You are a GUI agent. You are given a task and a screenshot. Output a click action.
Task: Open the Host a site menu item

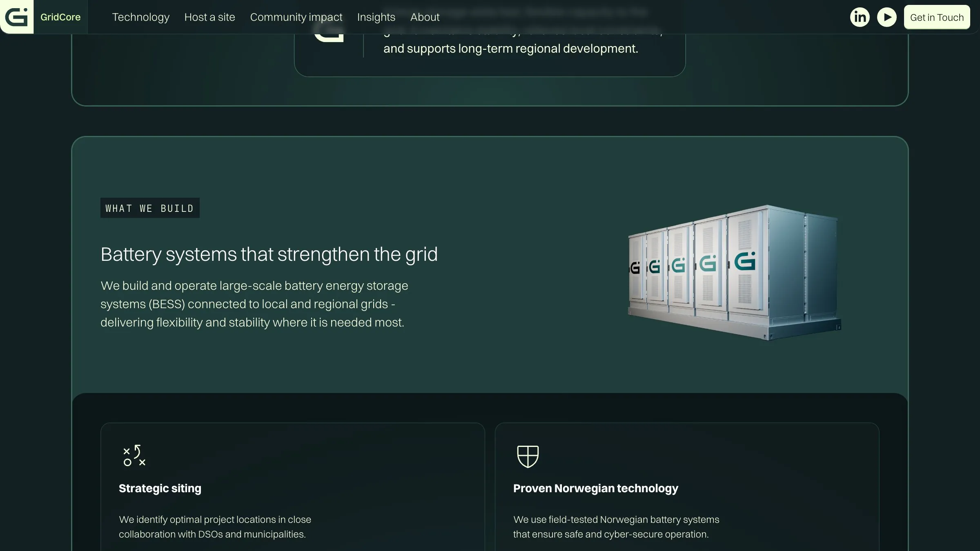click(209, 17)
